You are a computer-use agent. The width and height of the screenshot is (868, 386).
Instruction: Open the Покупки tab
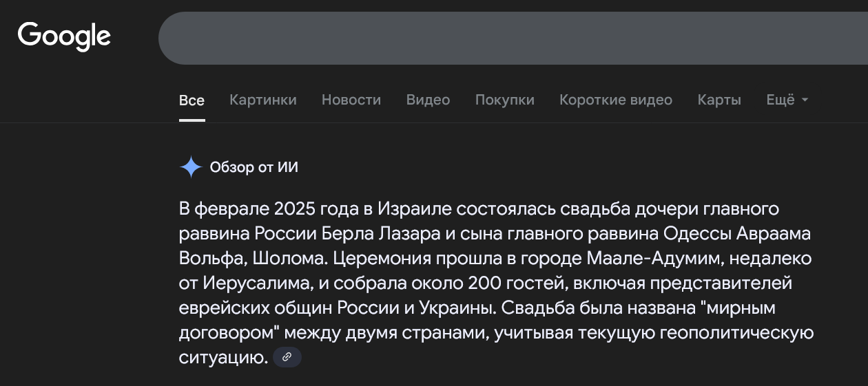tap(505, 100)
